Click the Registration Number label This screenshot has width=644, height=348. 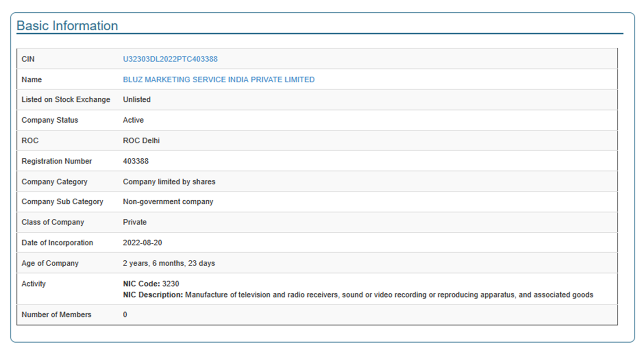pyautogui.click(x=57, y=161)
